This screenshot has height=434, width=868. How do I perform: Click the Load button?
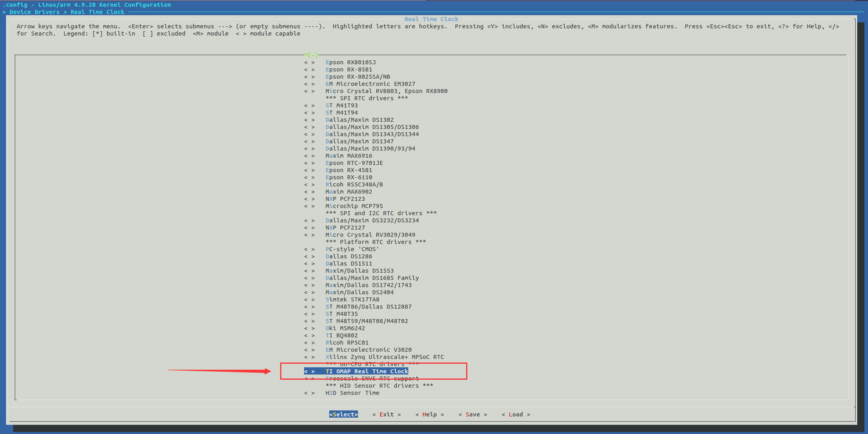[516, 414]
